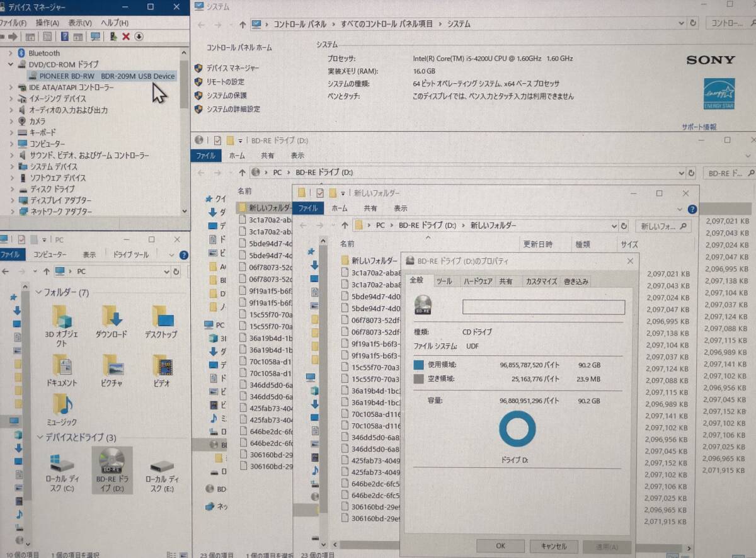Viewport: 756px width, 558px height.
Task: Click help question mark icon in PC window
Action: tap(183, 255)
